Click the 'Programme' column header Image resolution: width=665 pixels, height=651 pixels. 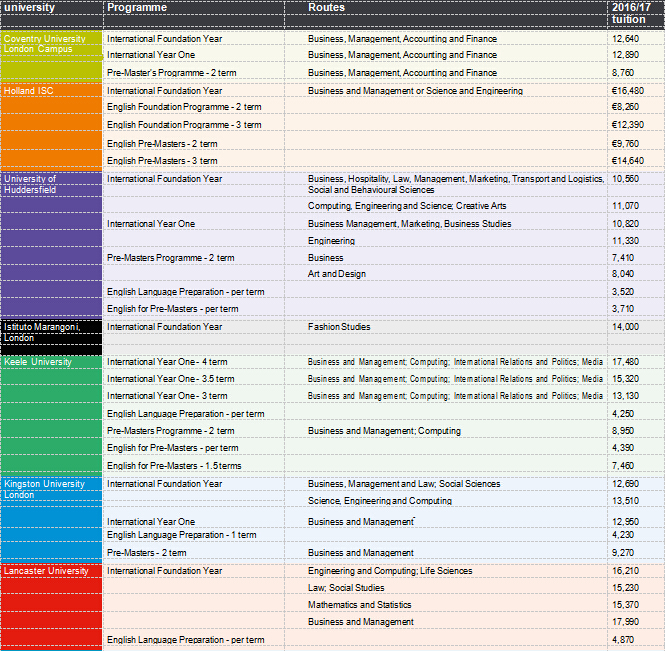(x=137, y=8)
